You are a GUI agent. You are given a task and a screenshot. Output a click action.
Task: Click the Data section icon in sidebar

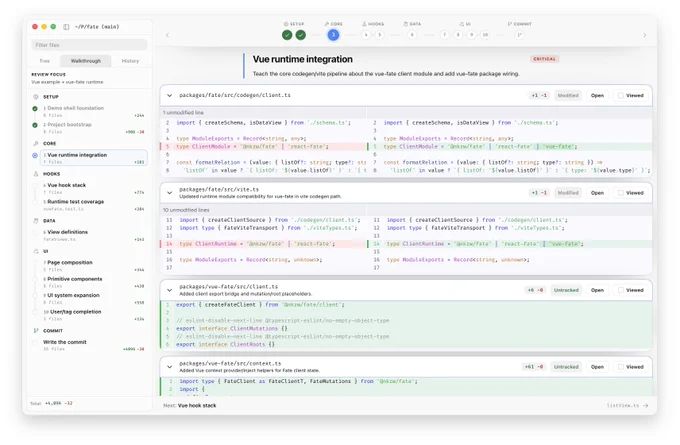(x=36, y=221)
